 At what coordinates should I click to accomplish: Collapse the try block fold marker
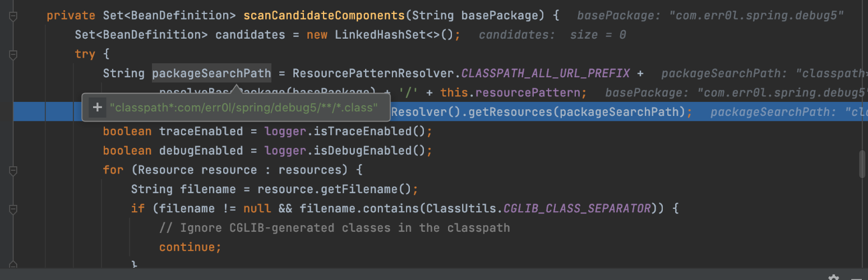pos(13,55)
